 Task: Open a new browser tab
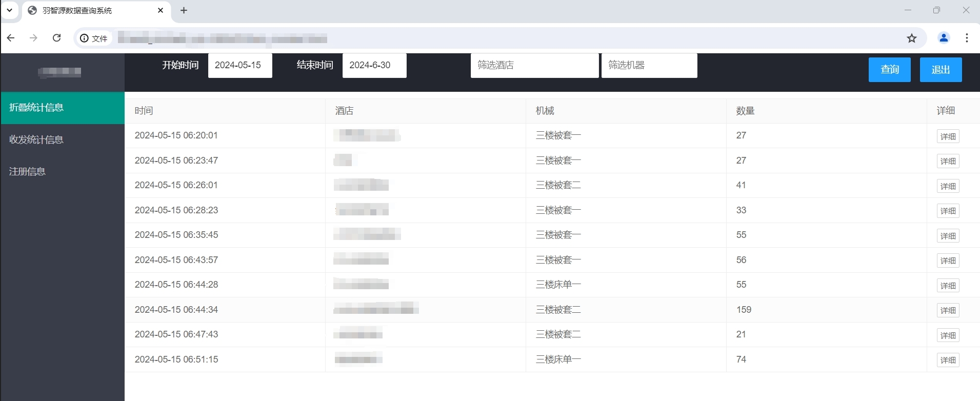click(184, 10)
